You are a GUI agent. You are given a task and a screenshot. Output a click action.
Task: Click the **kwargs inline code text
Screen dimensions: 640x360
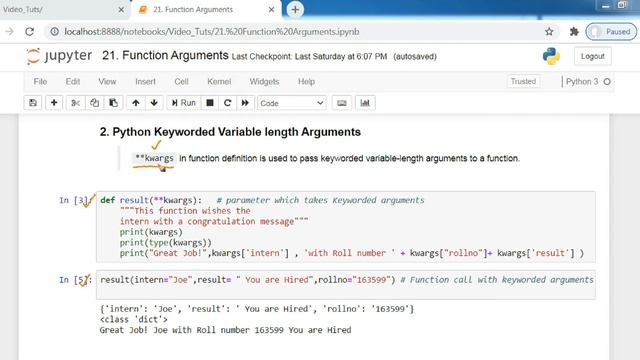[154, 158]
